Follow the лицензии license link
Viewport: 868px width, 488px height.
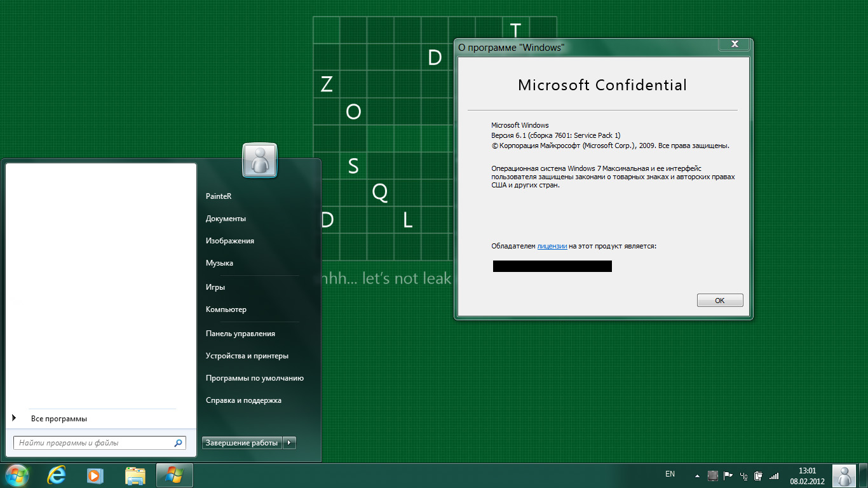point(552,246)
